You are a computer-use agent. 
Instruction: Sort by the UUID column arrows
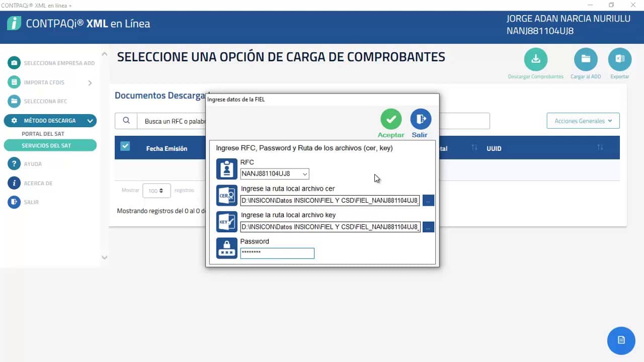(x=600, y=147)
